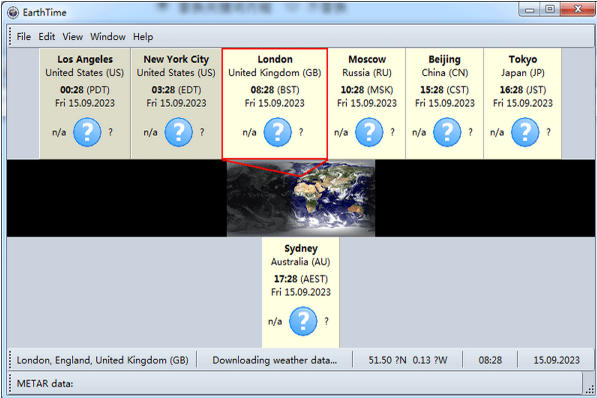The width and height of the screenshot is (597, 398).
Task: Click the 15.09.2023 status bar date
Action: [556, 360]
